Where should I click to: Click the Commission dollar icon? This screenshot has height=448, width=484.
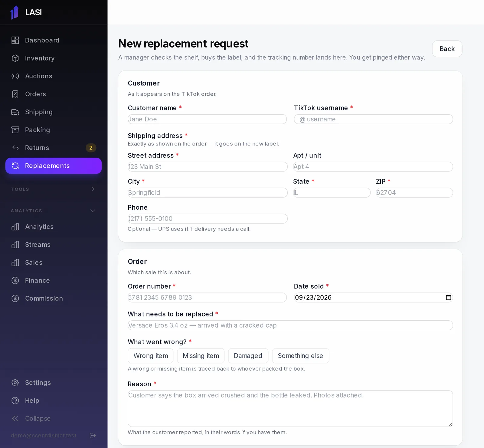click(x=15, y=298)
